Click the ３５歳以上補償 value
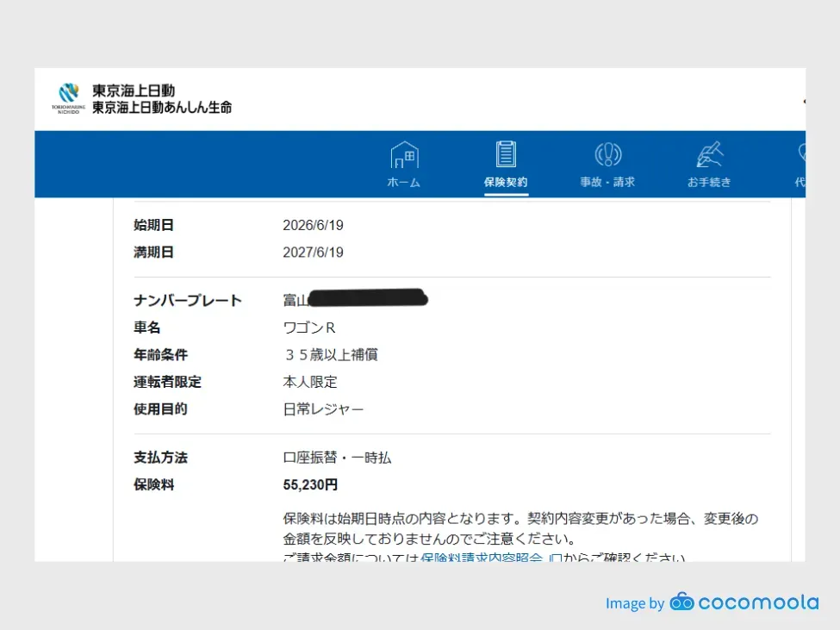 click(x=331, y=354)
